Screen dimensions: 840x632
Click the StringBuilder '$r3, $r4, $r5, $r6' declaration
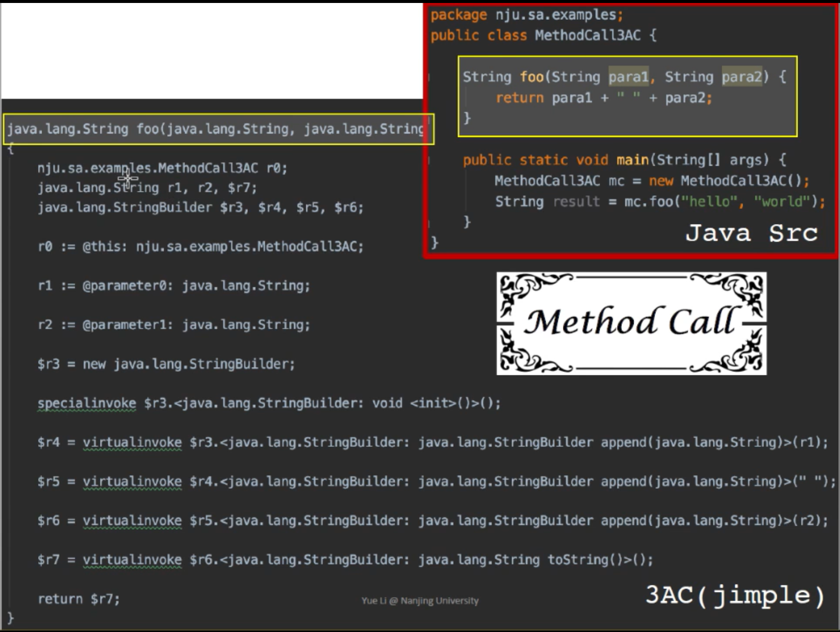tap(200, 207)
